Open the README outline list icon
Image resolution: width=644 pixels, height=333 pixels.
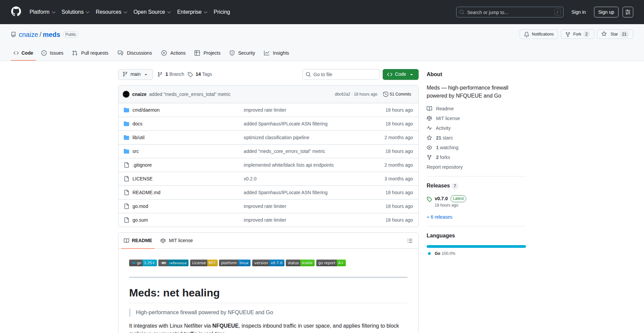point(410,241)
